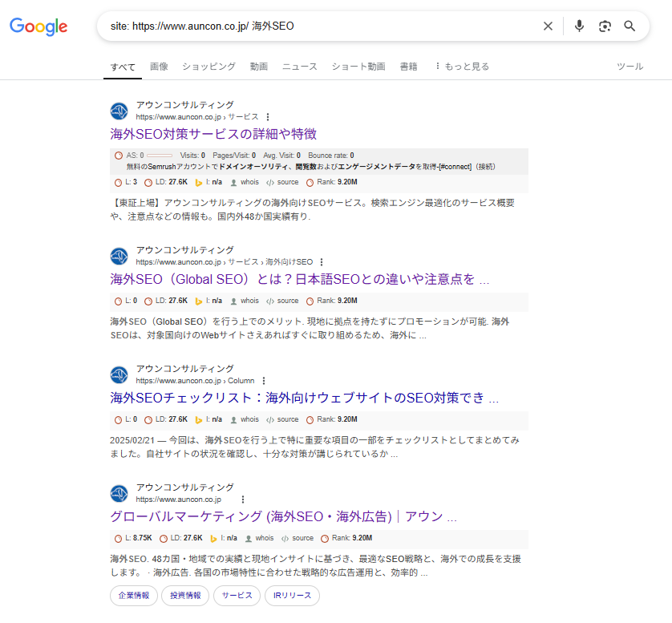
Task: View source under the Global SEO result
Action: [x=282, y=301]
